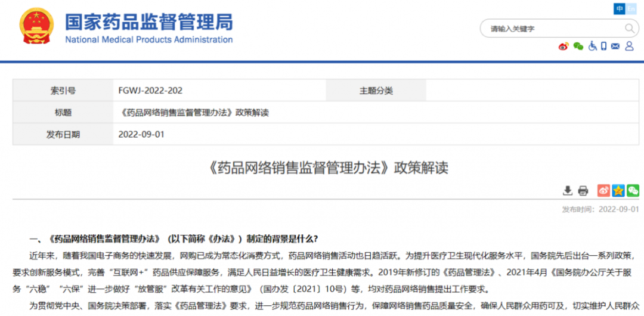Click the national emblem logo
Viewport: 644px width, 316px height.
pyautogui.click(x=36, y=28)
